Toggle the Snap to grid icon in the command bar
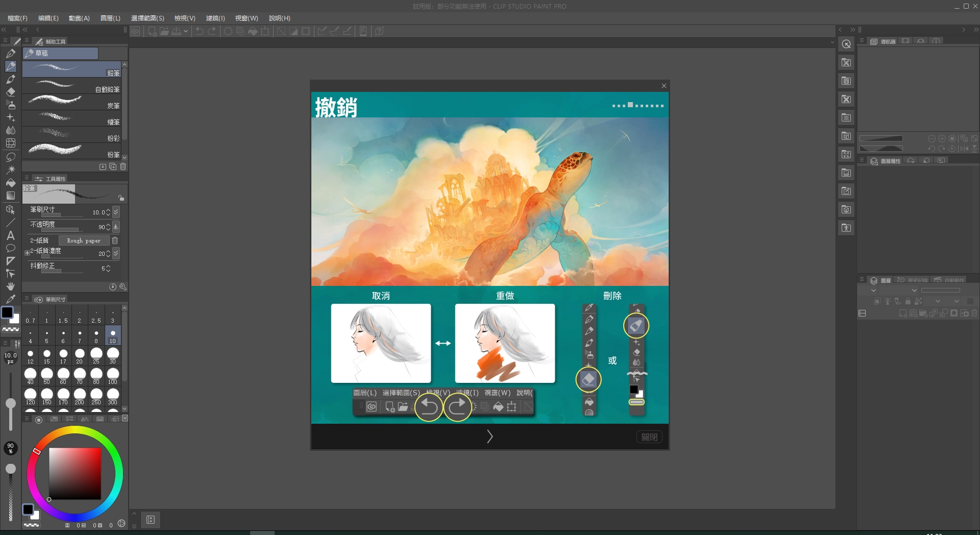Screen dimensions: 980x535 point(347,31)
